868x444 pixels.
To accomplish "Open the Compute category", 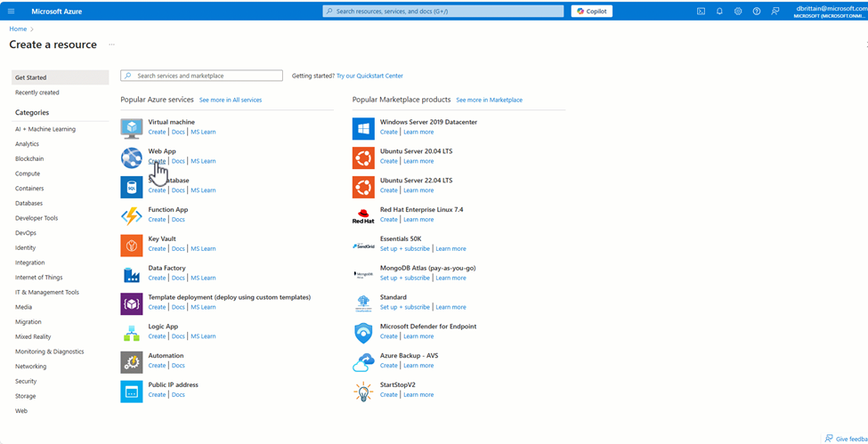I will [x=28, y=174].
